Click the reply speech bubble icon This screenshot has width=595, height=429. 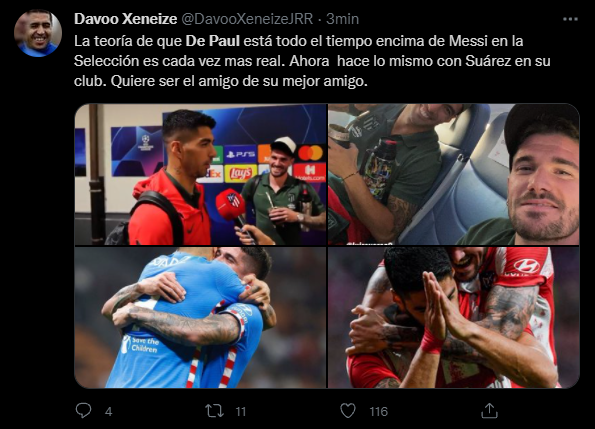click(83, 410)
